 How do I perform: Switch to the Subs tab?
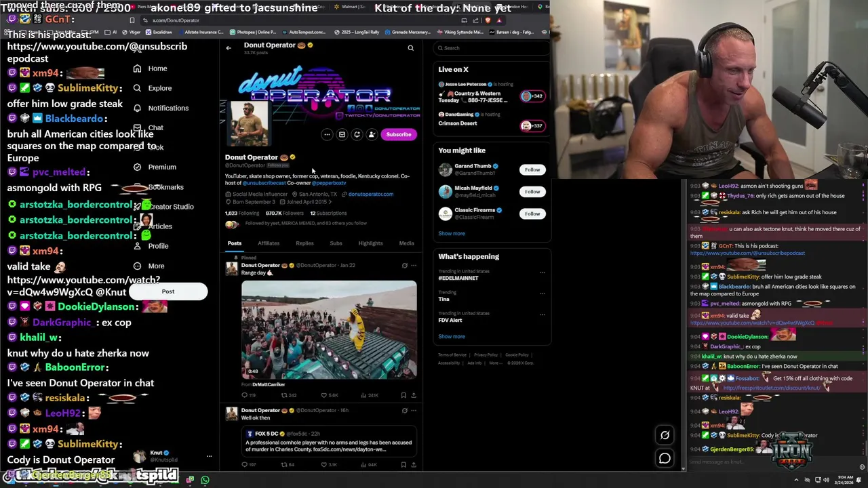pyautogui.click(x=336, y=243)
